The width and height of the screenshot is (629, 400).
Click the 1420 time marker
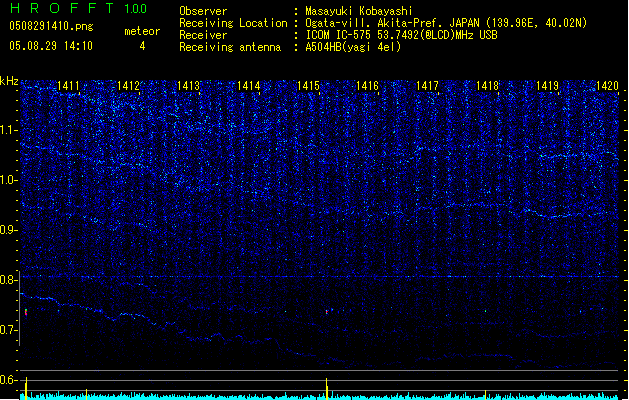click(x=607, y=87)
